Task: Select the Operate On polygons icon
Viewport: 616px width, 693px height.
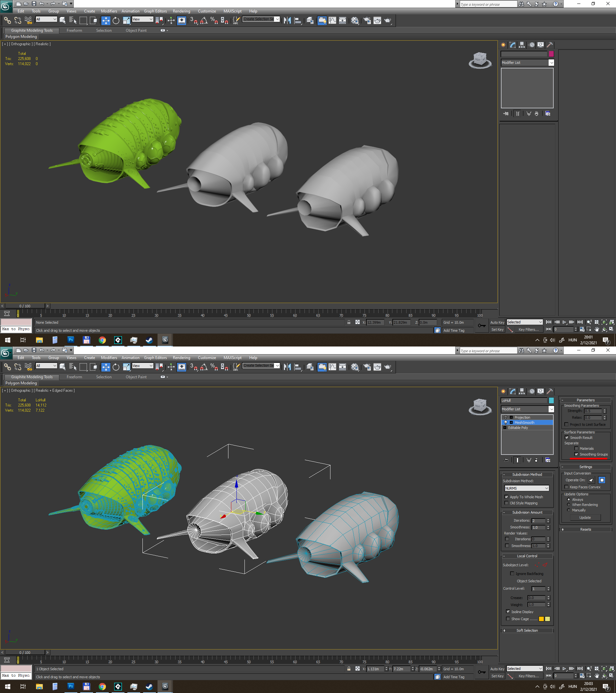Action: coord(602,480)
